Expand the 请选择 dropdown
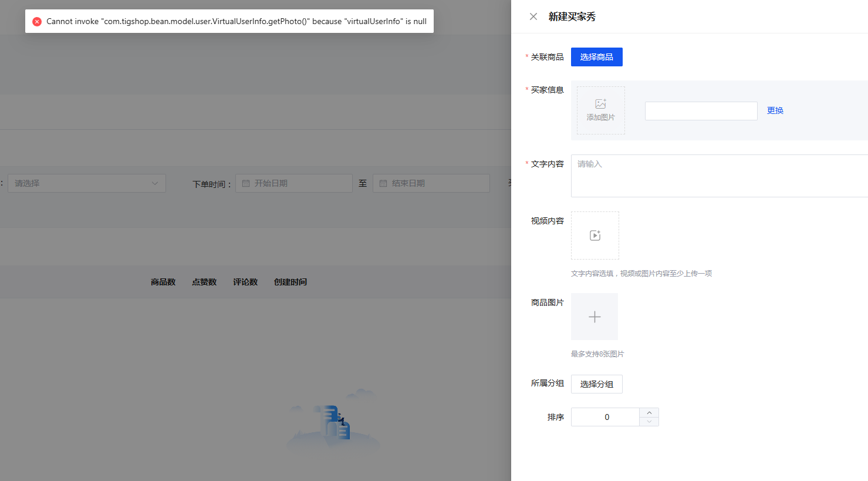This screenshot has width=868, height=481. tap(87, 183)
